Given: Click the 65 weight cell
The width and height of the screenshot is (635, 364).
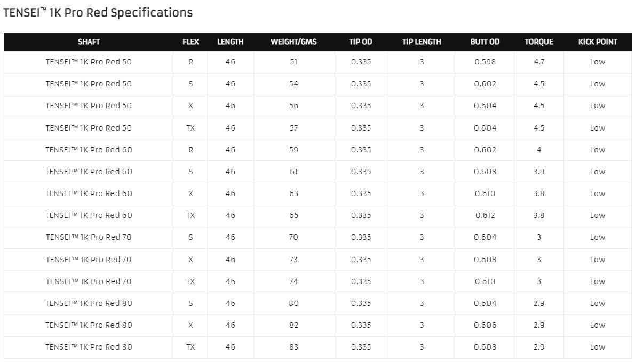Looking at the screenshot, I should tap(293, 215).
